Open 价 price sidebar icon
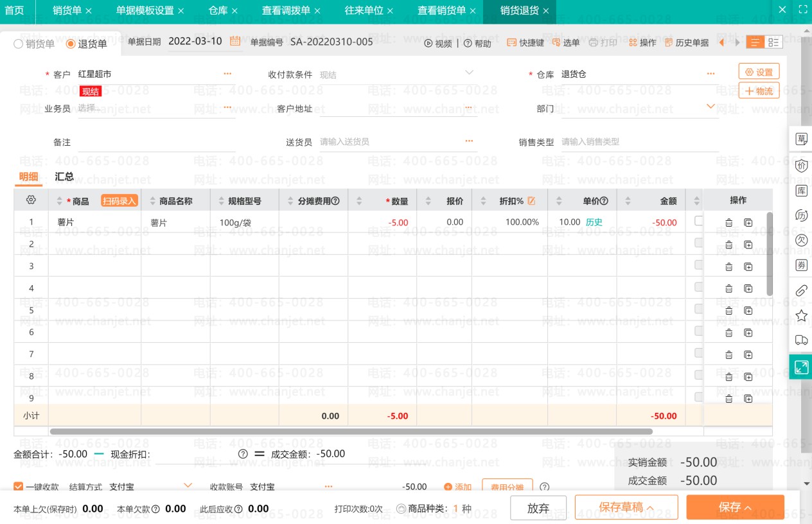This screenshot has height=524, width=812. point(801,165)
